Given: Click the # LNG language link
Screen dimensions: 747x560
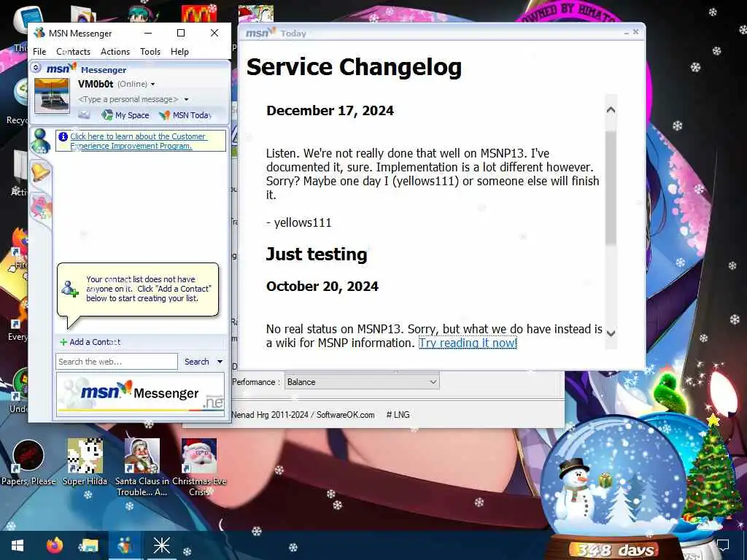Looking at the screenshot, I should point(398,415).
